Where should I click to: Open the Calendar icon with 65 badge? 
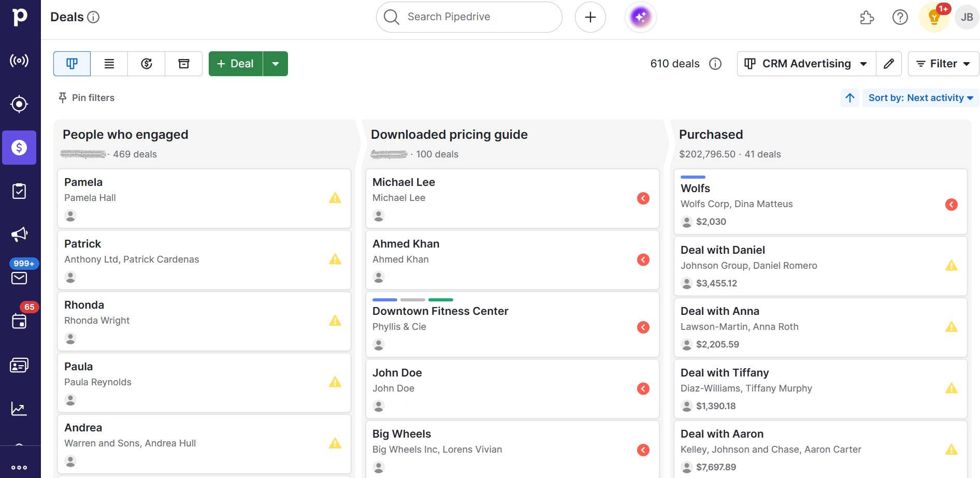coord(19,321)
